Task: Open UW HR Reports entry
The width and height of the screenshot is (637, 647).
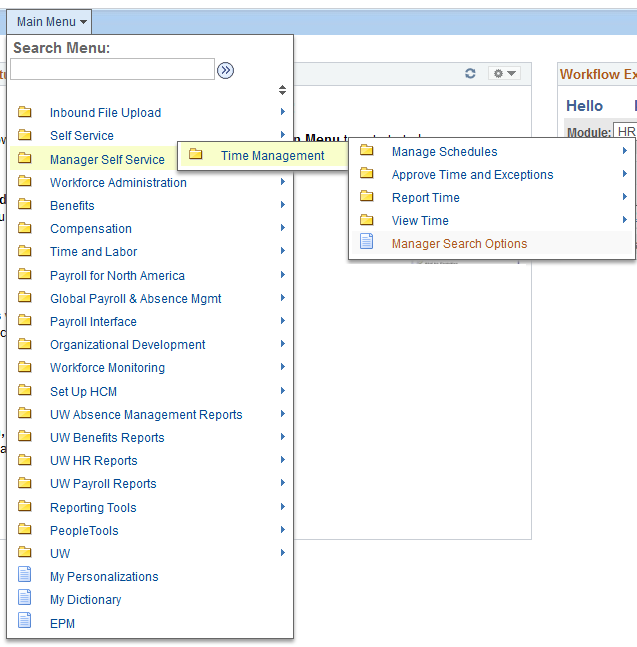Action: (x=94, y=461)
